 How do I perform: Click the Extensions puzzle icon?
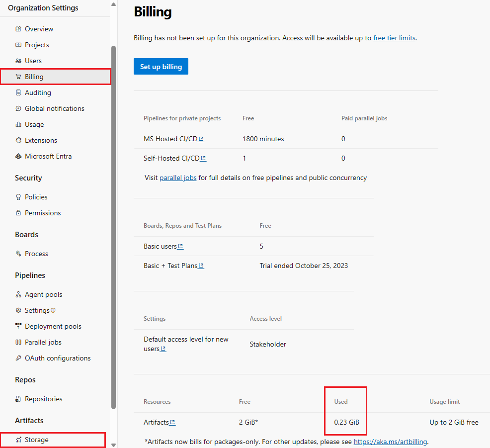[18, 141]
